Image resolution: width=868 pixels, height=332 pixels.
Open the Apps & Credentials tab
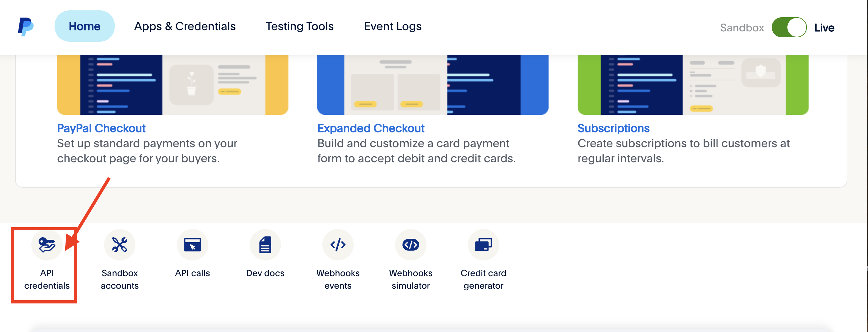click(x=185, y=26)
